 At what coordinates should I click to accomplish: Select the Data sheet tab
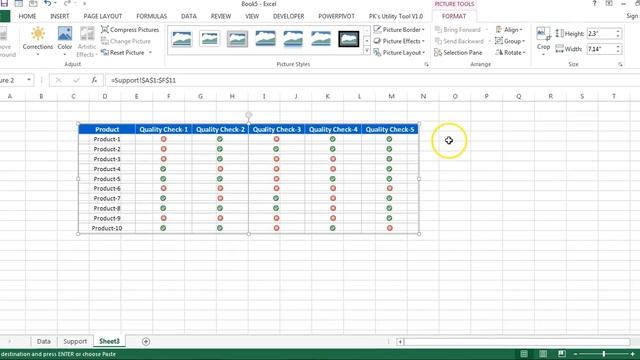[x=44, y=341]
